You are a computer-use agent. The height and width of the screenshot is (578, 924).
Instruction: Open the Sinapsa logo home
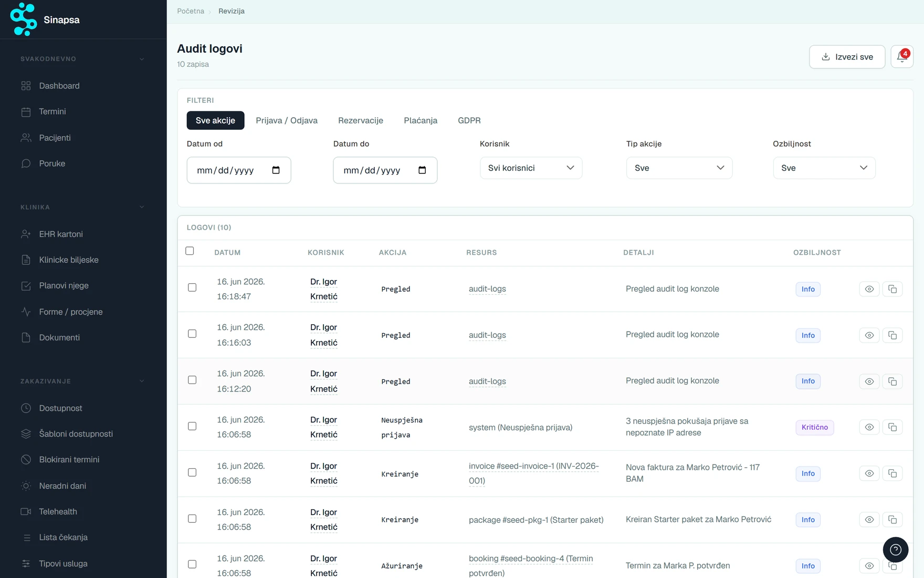tap(45, 19)
